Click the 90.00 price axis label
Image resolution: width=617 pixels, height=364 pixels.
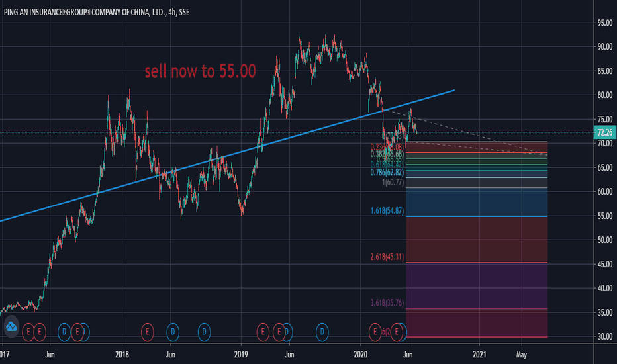[x=605, y=47]
